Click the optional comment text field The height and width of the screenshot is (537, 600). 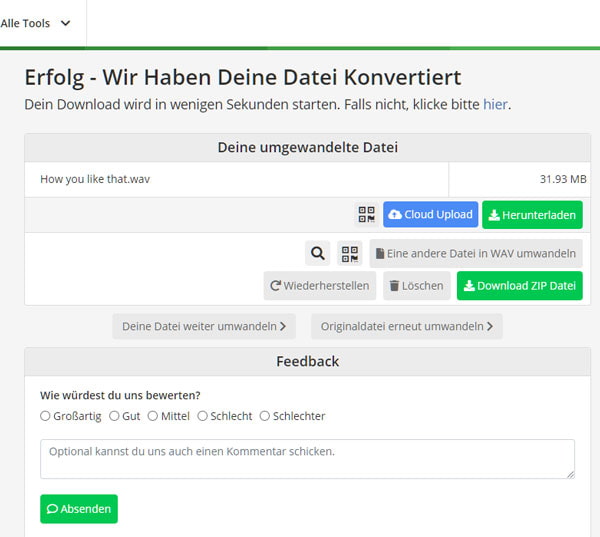click(307, 459)
